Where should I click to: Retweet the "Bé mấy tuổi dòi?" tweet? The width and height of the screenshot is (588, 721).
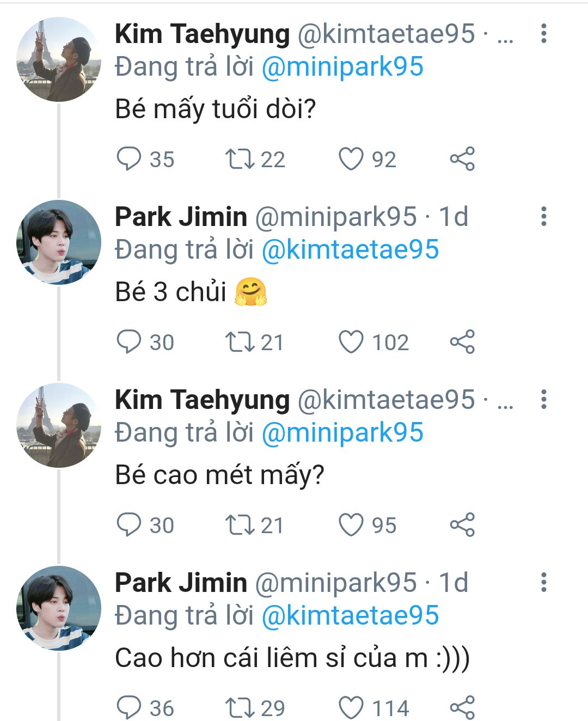pyautogui.click(x=240, y=159)
